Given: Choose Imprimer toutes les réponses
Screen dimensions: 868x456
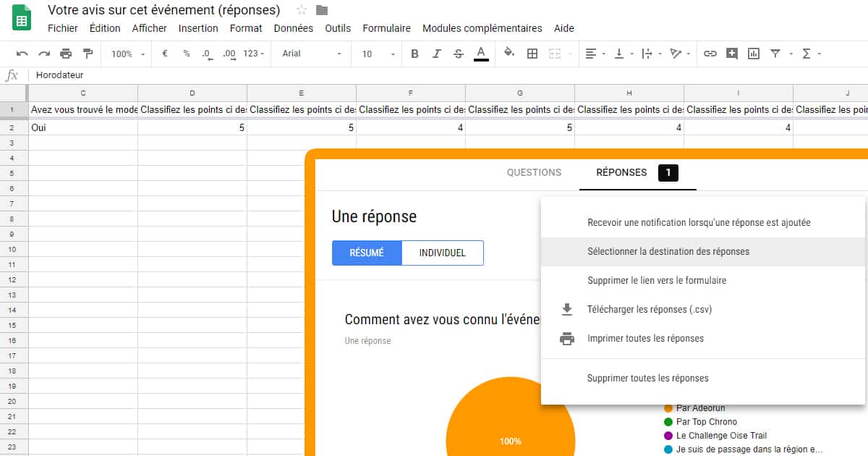Looking at the screenshot, I should [x=703, y=338].
